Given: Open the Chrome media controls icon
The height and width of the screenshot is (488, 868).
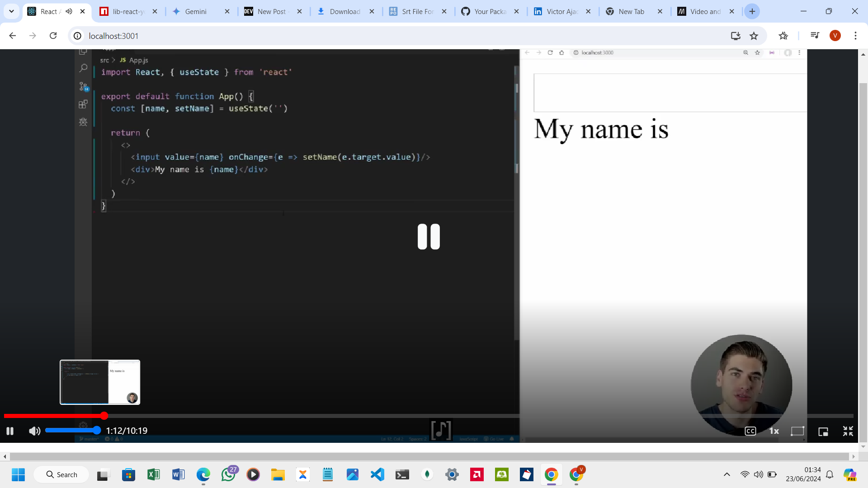Looking at the screenshot, I should (x=815, y=36).
